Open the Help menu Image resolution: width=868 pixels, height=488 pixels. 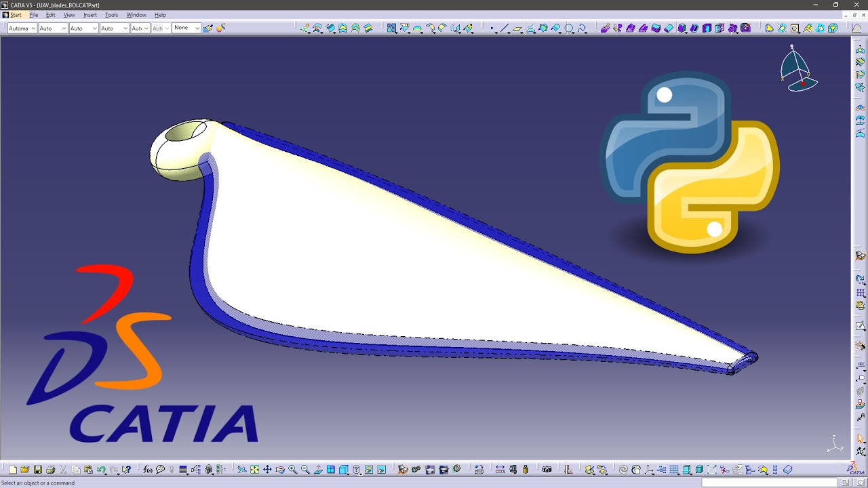point(160,15)
